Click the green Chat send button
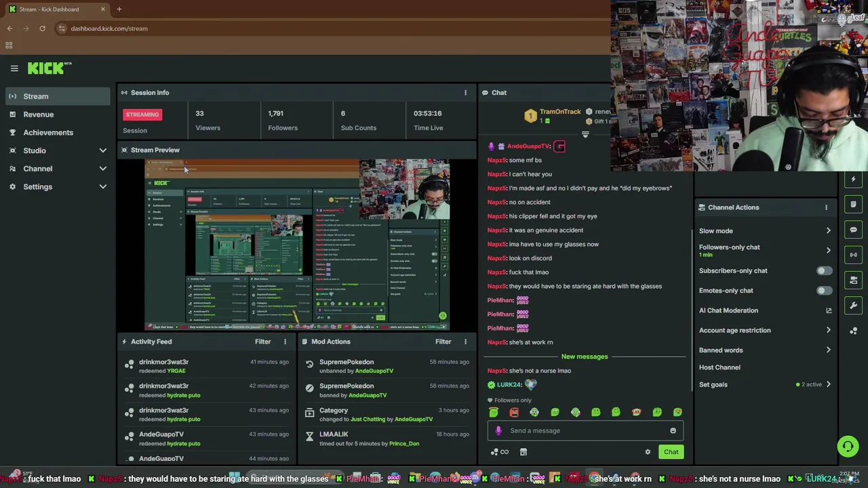Image resolution: width=868 pixels, height=488 pixels. [x=671, y=452]
